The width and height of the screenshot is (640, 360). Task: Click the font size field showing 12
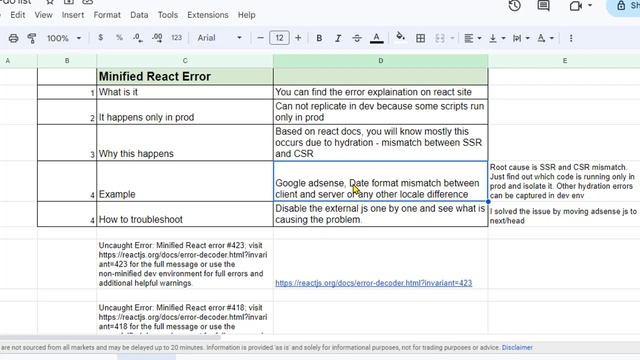279,38
